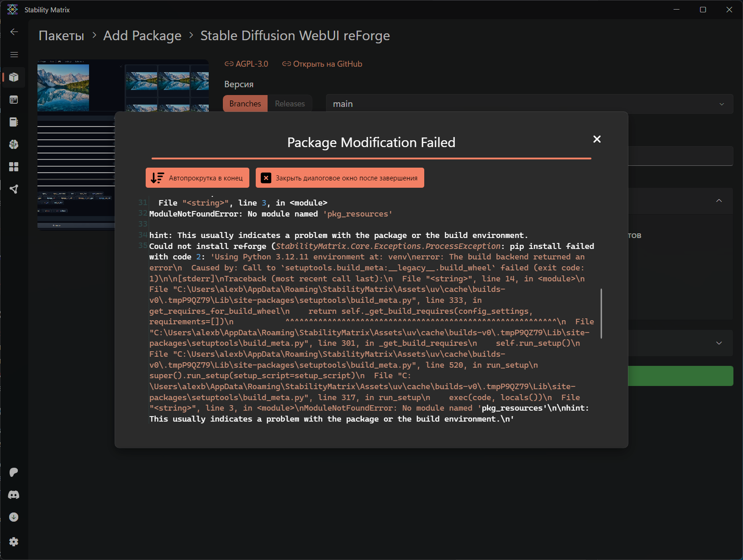The image size is (743, 560).
Task: Open the Packages cube icon in sidebar
Action: point(14,77)
